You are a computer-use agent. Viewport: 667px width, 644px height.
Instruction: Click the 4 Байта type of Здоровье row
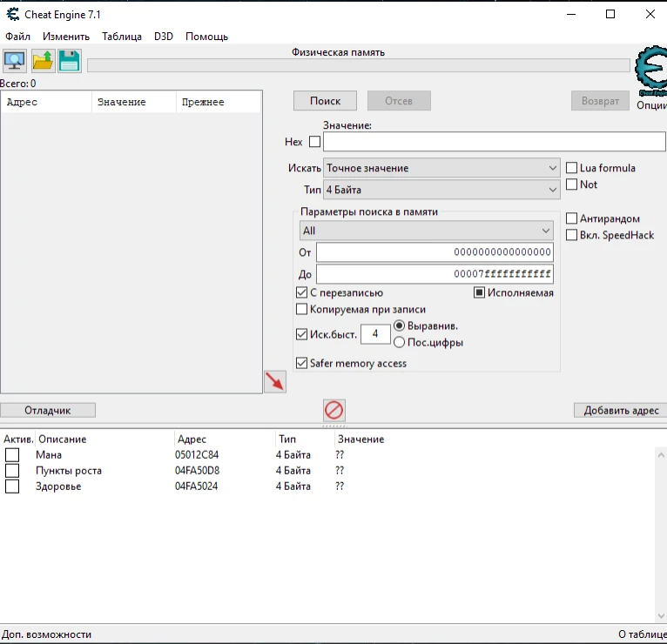coord(293,486)
